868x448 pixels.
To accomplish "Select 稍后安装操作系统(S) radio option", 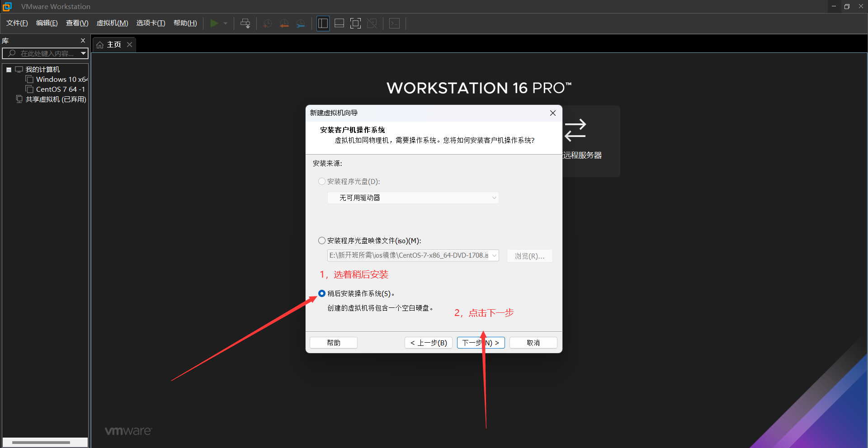I will (322, 293).
